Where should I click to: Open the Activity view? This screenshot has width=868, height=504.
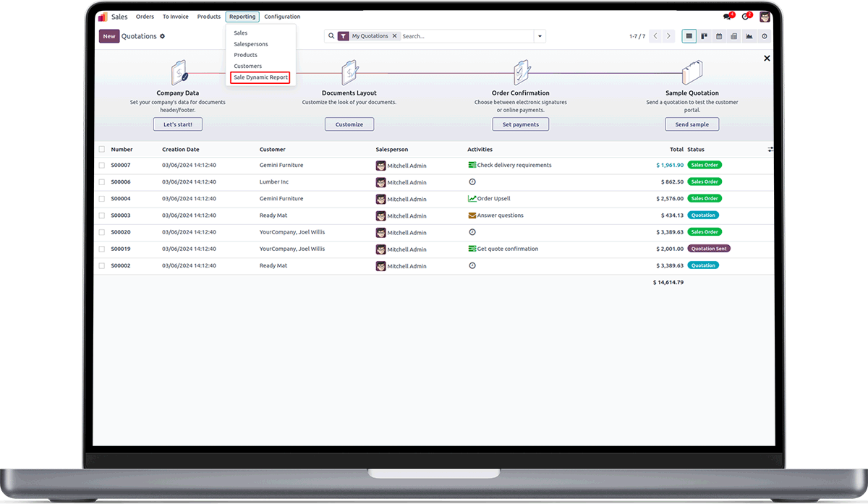765,36
